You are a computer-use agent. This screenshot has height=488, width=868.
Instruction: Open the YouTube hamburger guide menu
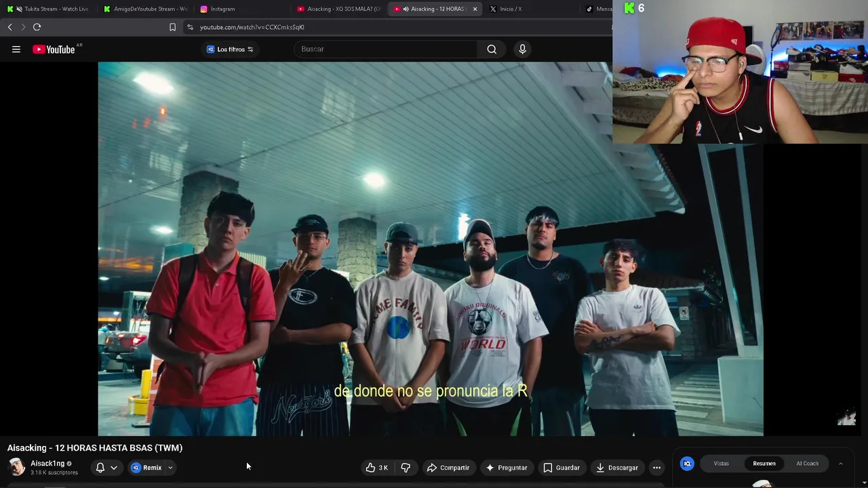click(16, 49)
